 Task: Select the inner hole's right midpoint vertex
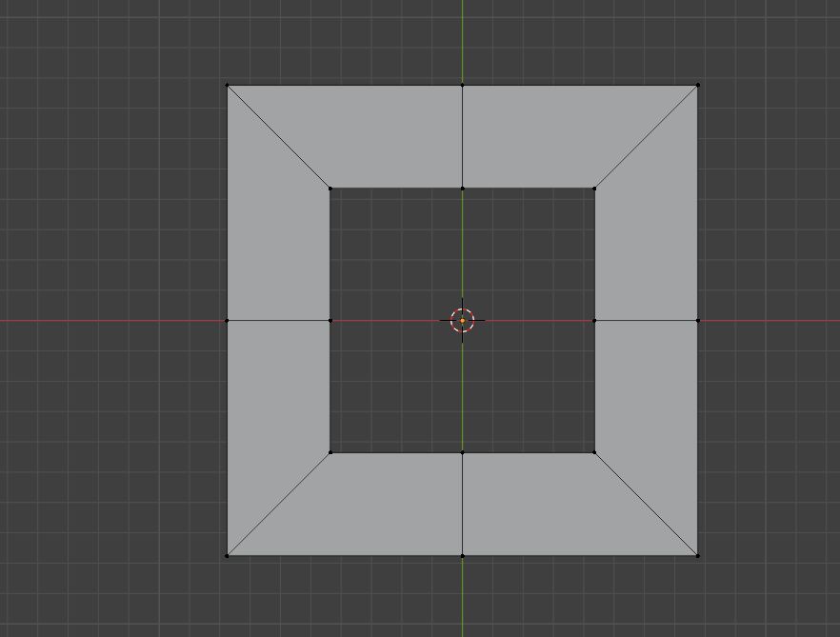tap(594, 320)
